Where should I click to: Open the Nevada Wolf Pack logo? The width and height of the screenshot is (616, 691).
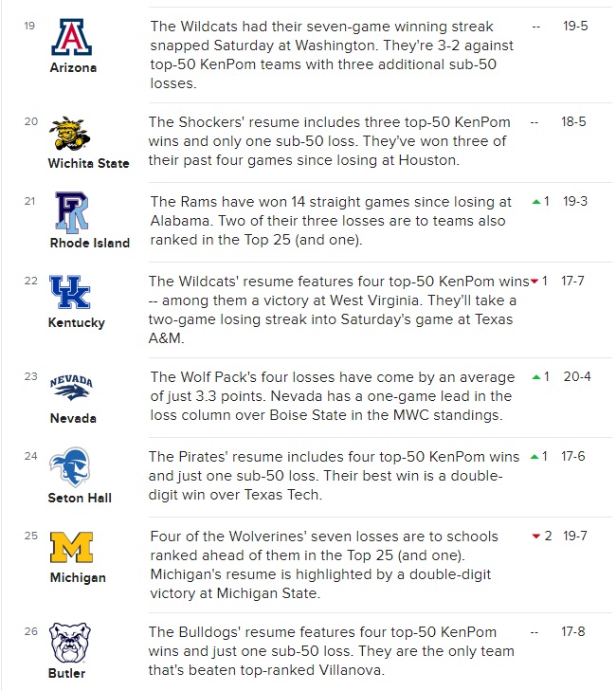71,387
